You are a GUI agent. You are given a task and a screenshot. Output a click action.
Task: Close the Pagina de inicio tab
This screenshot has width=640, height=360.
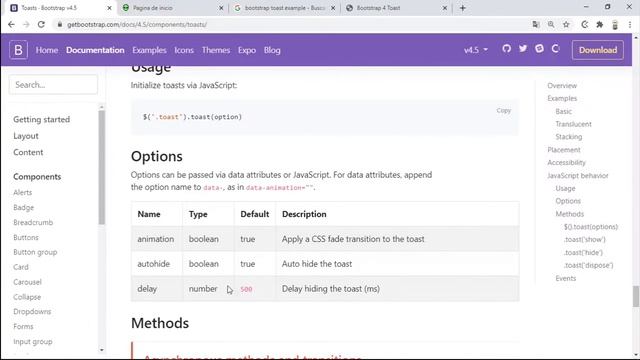coord(221,8)
